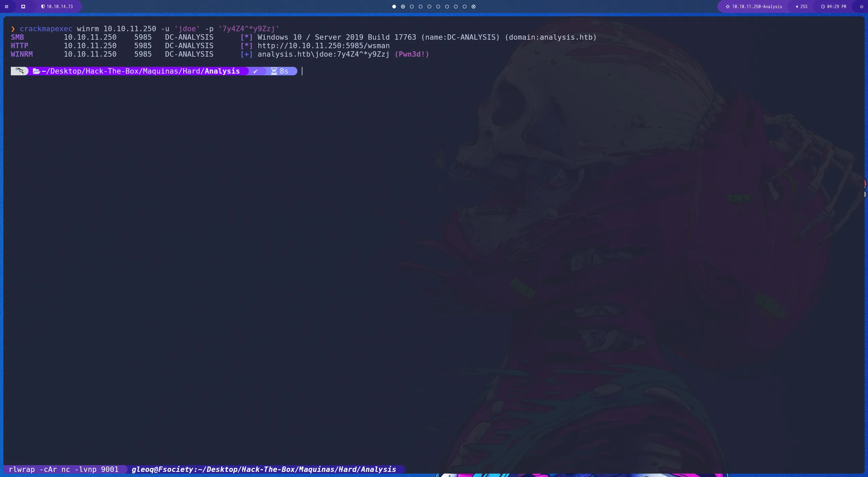Click the clock icon next to 04:29 PM
This screenshot has height=477, width=868.
(823, 6)
